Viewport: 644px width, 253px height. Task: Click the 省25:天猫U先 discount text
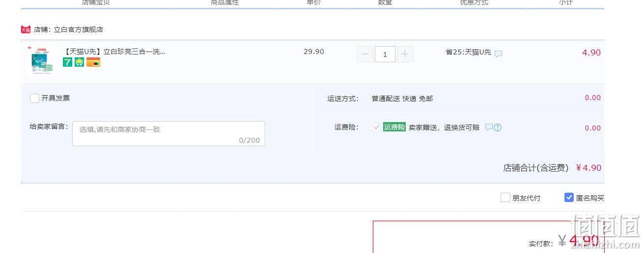pos(468,52)
